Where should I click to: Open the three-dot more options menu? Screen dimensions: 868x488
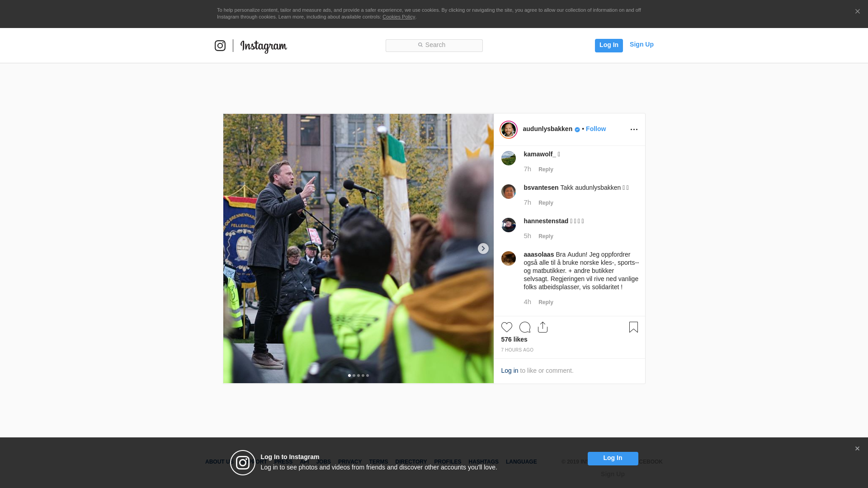point(634,130)
